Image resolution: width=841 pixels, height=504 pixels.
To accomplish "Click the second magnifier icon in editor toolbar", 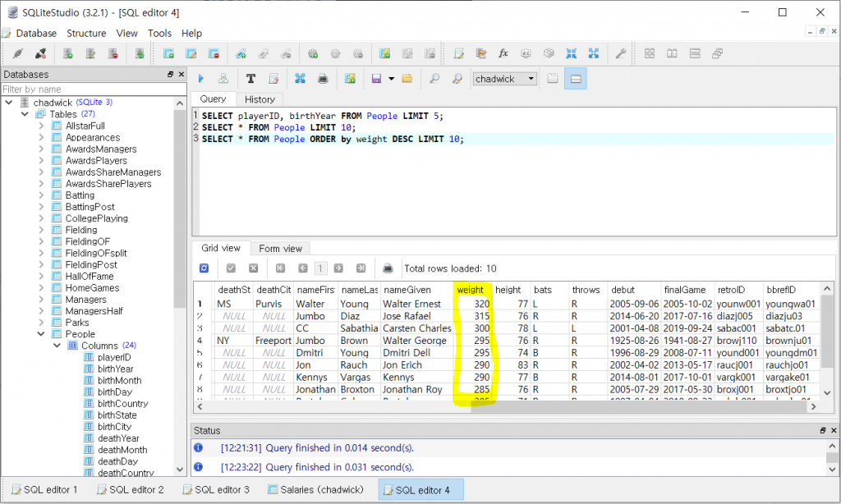I will tap(457, 79).
